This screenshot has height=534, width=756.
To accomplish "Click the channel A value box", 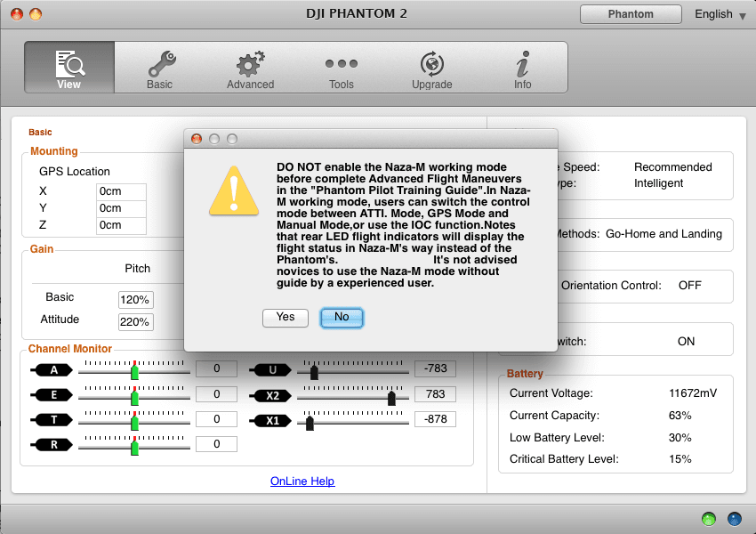I will (216, 369).
